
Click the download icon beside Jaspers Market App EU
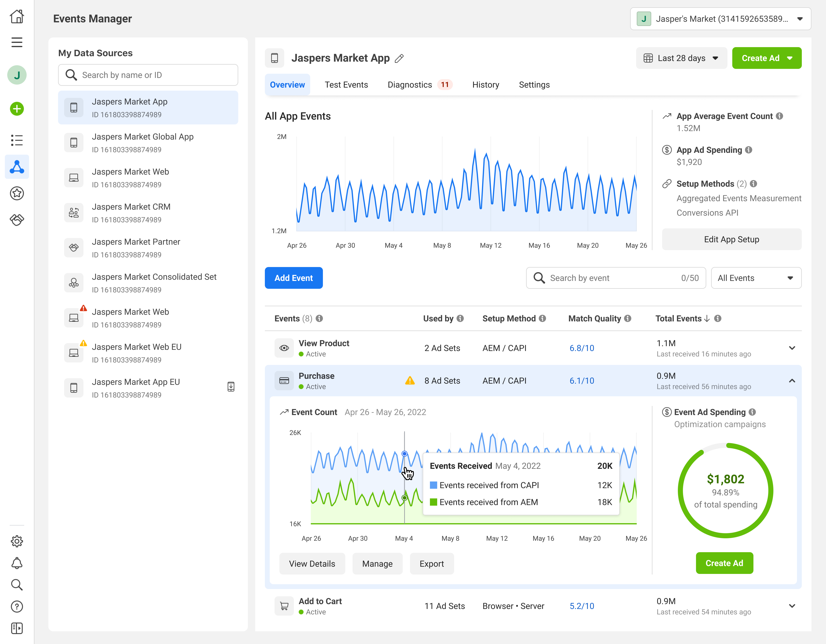pos(231,387)
